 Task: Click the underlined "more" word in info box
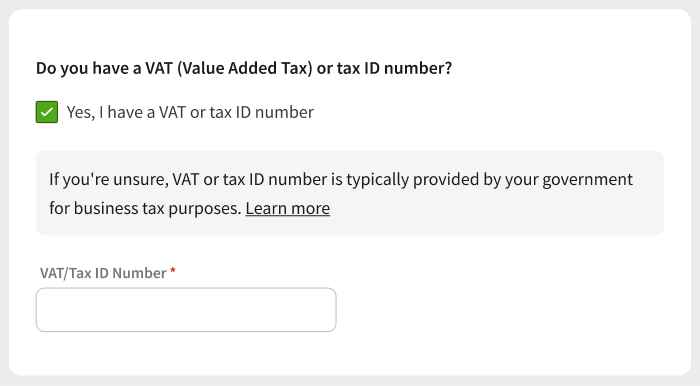click(310, 208)
